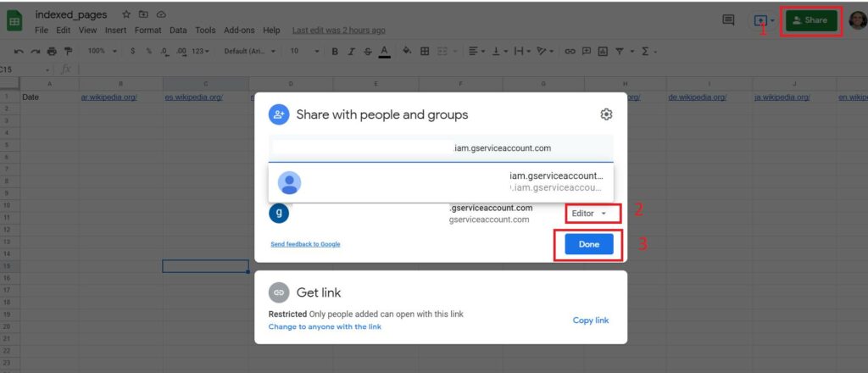Open the fill color bucket
The height and width of the screenshot is (373, 868).
click(407, 52)
